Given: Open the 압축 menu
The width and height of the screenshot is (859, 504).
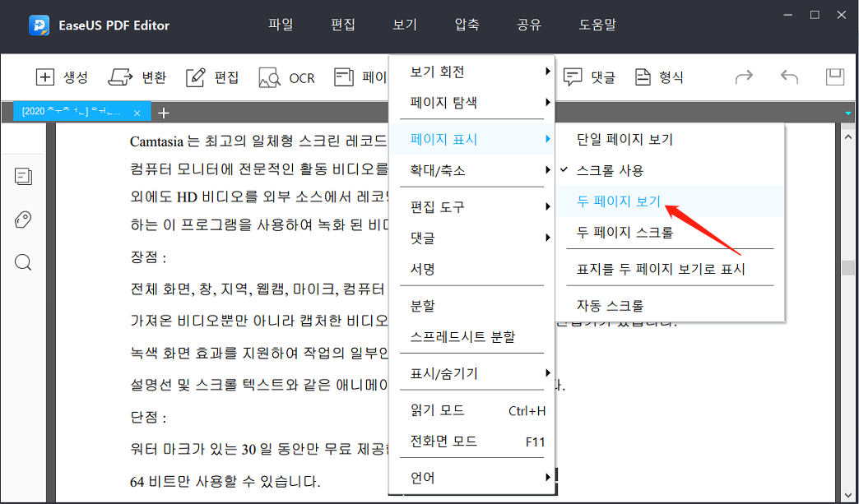Looking at the screenshot, I should (x=467, y=25).
